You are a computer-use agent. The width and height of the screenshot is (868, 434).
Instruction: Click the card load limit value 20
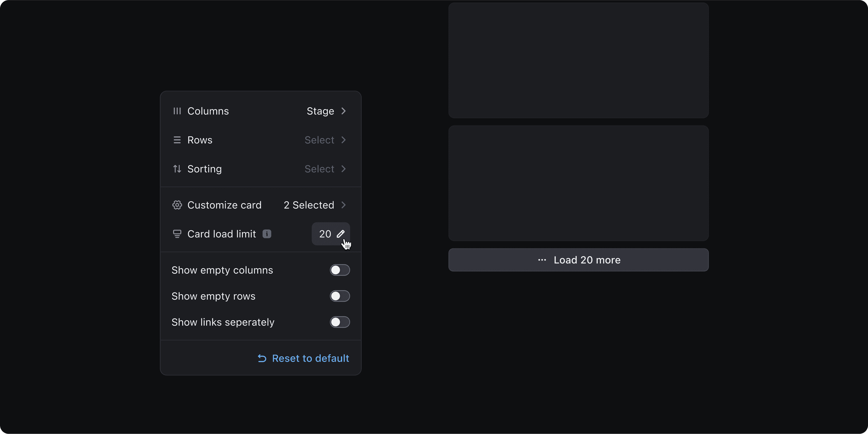[x=325, y=234]
